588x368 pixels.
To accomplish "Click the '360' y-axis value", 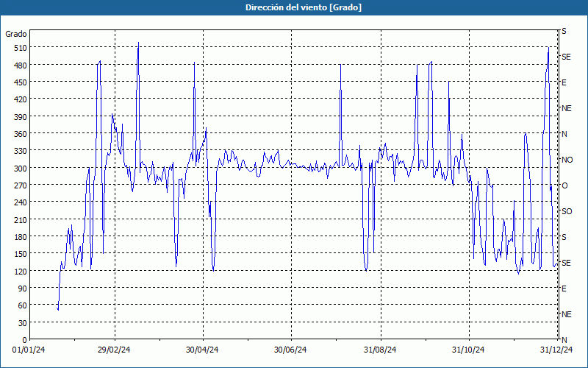I will [20, 134].
